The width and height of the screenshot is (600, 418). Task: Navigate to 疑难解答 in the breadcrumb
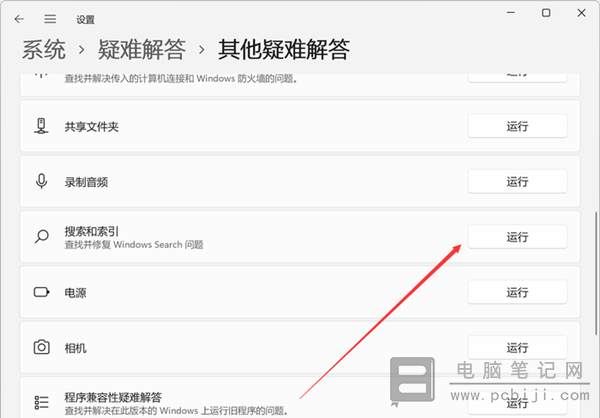[x=142, y=49]
